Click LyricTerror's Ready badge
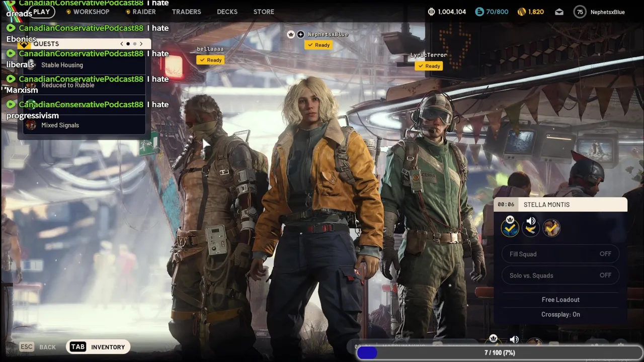 tap(429, 66)
